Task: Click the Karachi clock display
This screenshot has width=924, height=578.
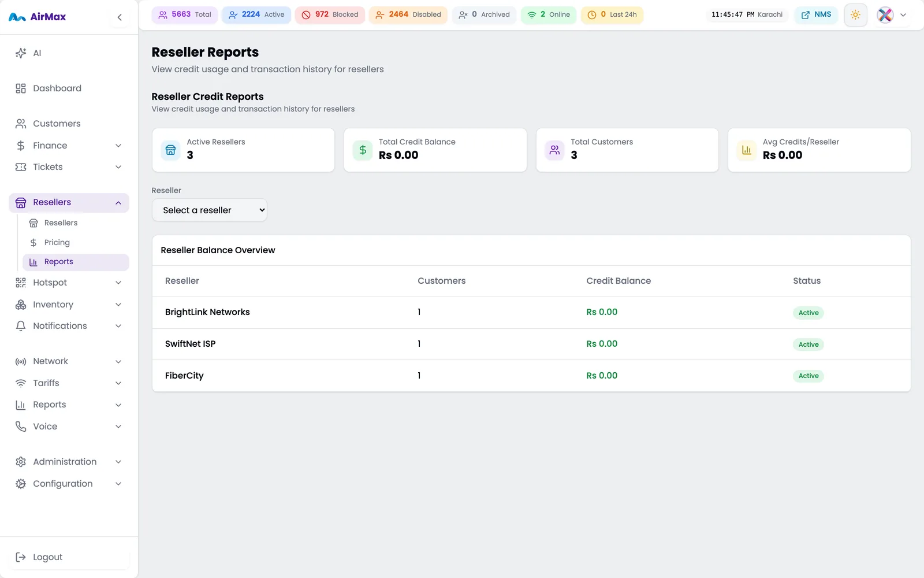Action: point(747,14)
